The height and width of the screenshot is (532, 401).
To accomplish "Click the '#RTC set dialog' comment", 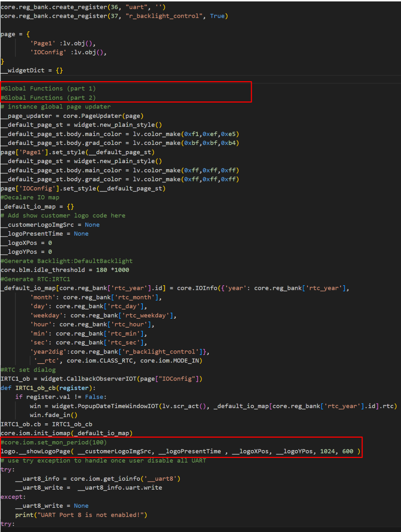I will click(x=28, y=370).
